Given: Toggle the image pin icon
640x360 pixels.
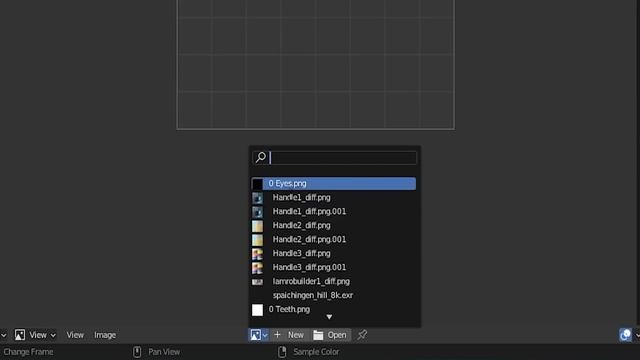Looking at the screenshot, I should point(362,335).
